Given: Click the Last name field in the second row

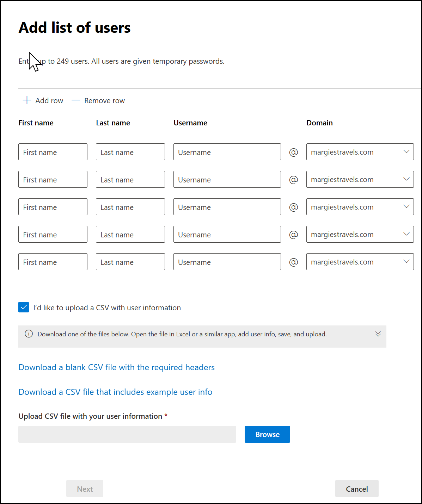Looking at the screenshot, I should point(130,179).
